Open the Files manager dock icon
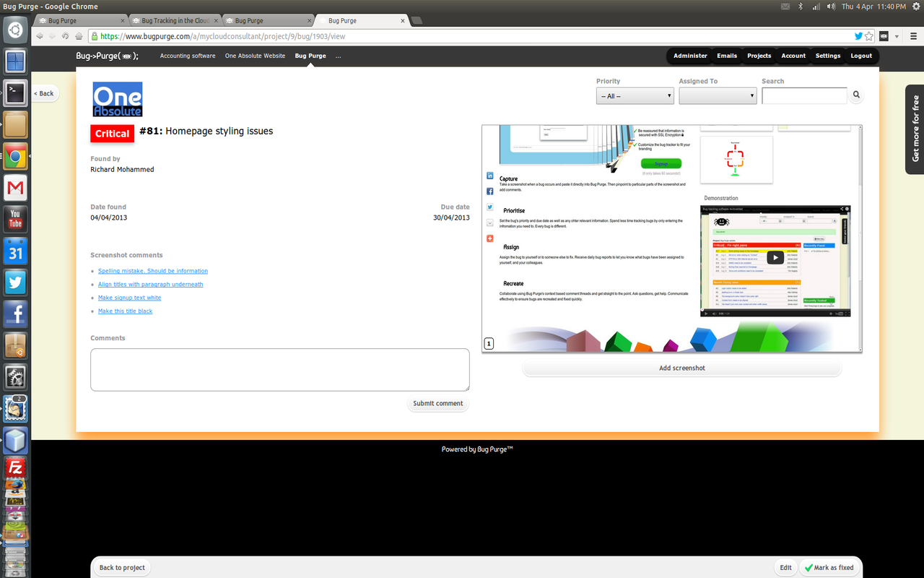Viewport: 924px width, 578px height. click(15, 124)
